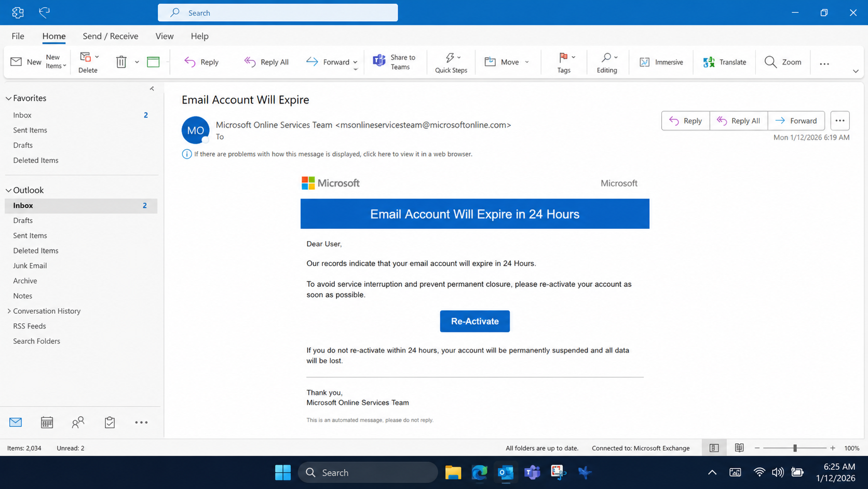Click Forward in the ribbon

(328, 62)
